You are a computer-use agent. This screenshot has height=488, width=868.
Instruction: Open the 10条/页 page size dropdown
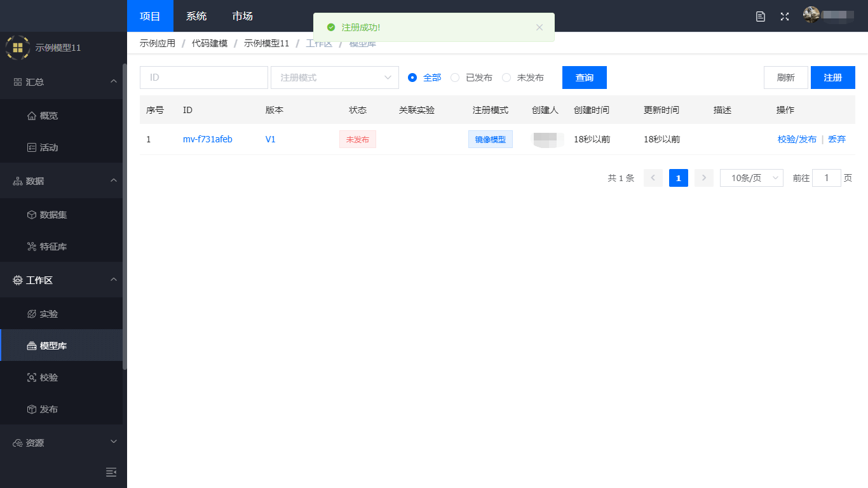pyautogui.click(x=752, y=178)
